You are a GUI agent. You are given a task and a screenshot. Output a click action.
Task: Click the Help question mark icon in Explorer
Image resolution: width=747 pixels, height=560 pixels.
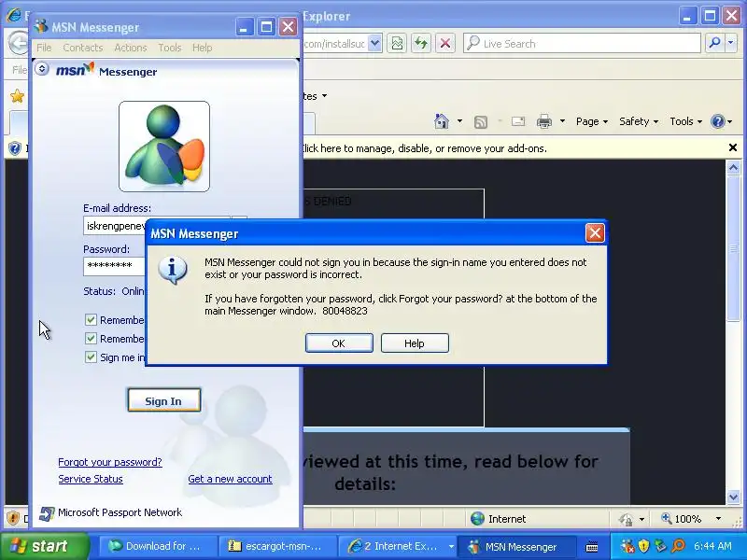point(717,121)
